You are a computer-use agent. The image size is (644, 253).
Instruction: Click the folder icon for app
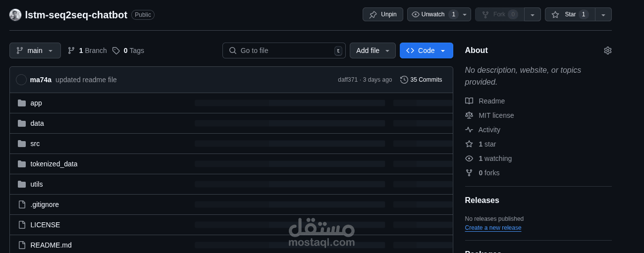22,103
